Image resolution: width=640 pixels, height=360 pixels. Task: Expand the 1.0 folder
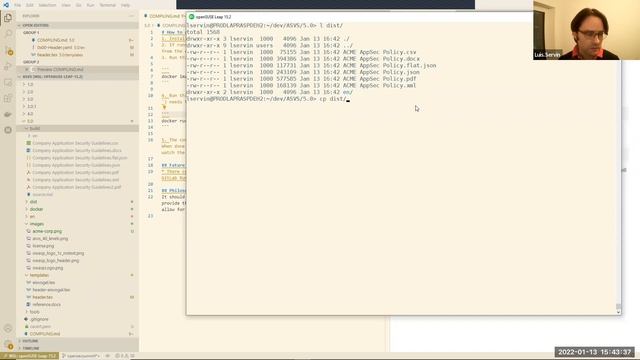click(x=78, y=84)
